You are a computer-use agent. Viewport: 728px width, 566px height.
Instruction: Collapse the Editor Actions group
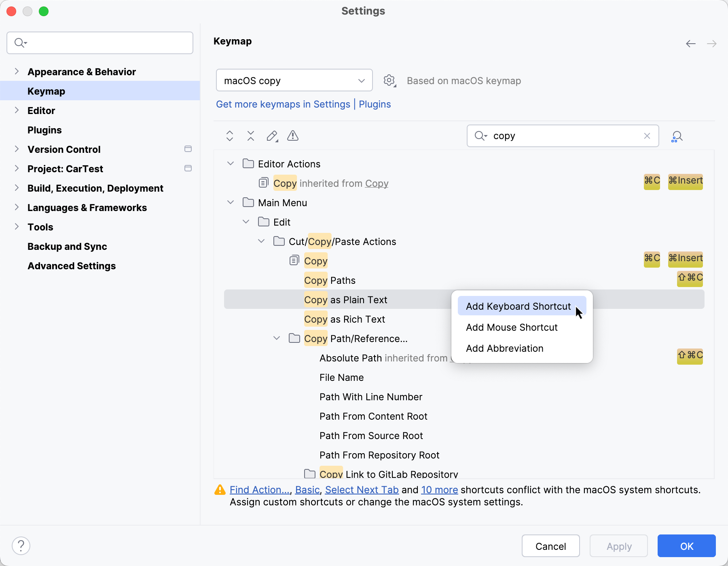(230, 163)
